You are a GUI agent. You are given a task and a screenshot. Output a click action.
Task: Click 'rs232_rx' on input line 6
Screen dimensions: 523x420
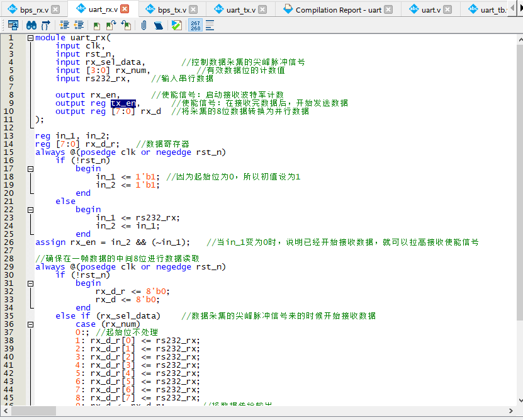[106, 78]
